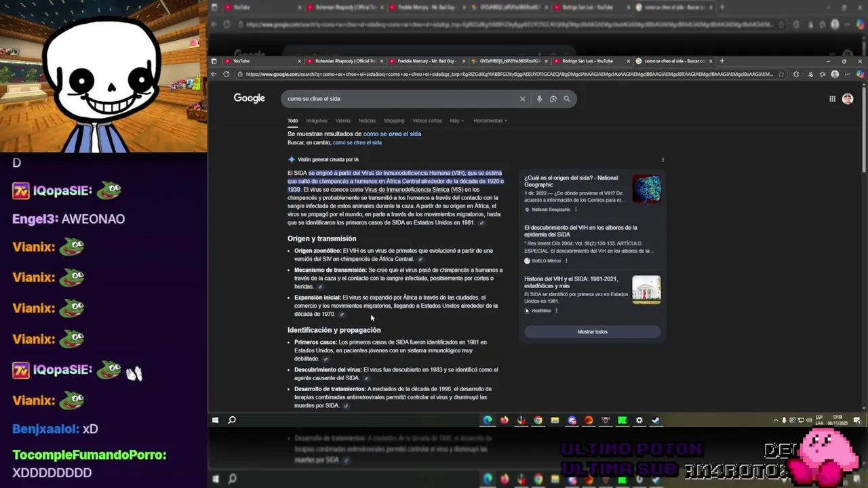Open National Geographic source options menu

[576, 209]
